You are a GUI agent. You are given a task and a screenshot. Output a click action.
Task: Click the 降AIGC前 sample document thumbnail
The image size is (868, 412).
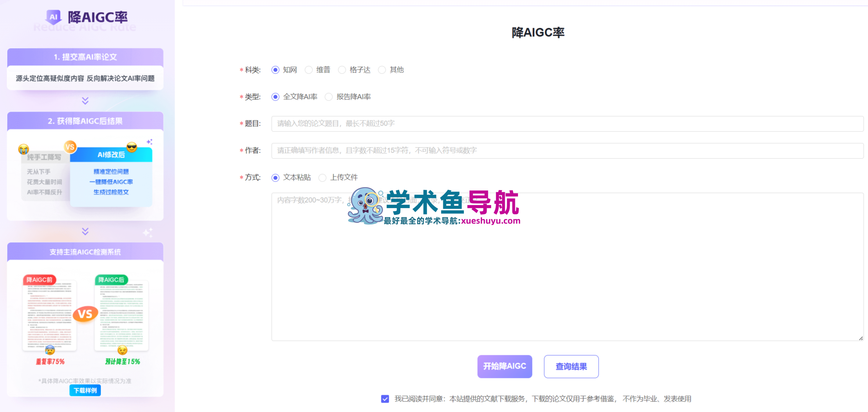coord(49,315)
